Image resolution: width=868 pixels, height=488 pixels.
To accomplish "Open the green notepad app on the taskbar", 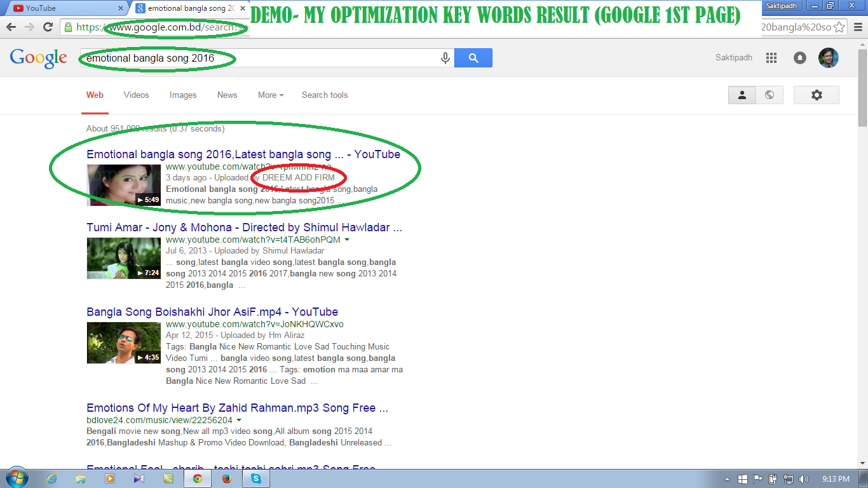I will (168, 478).
